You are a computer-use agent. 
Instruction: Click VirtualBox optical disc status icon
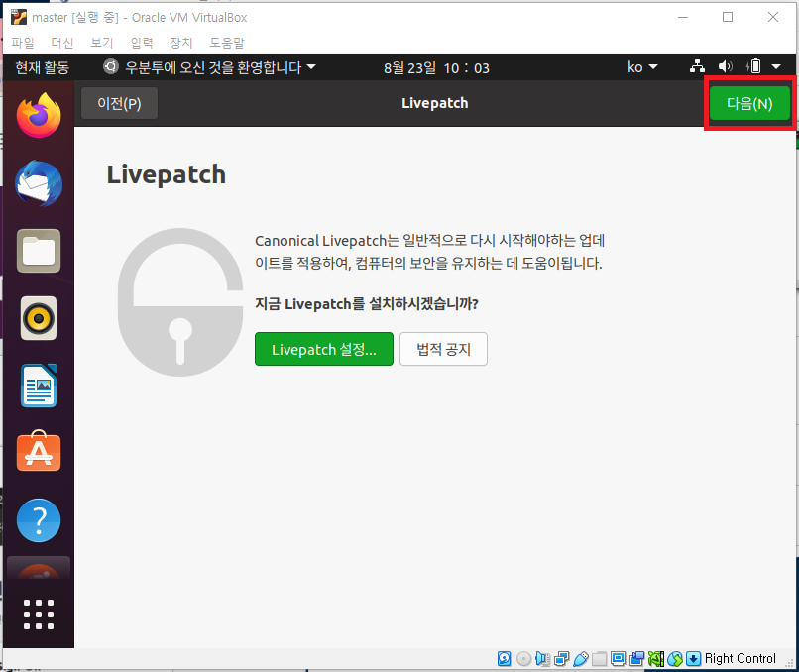523,659
